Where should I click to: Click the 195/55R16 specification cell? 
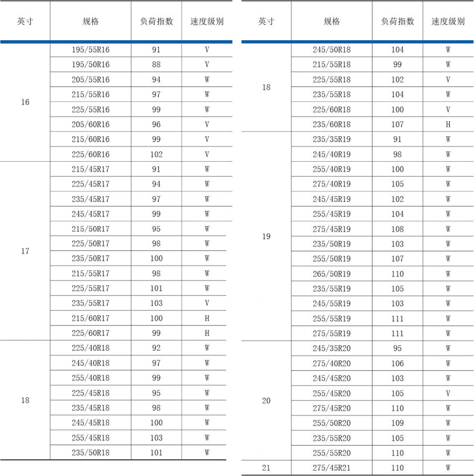[x=90, y=50]
